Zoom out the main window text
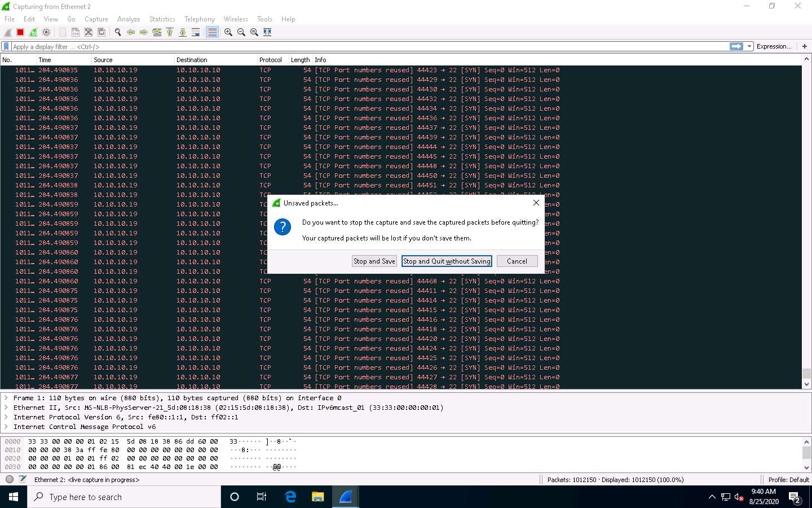This screenshot has height=508, width=812. coord(241,32)
